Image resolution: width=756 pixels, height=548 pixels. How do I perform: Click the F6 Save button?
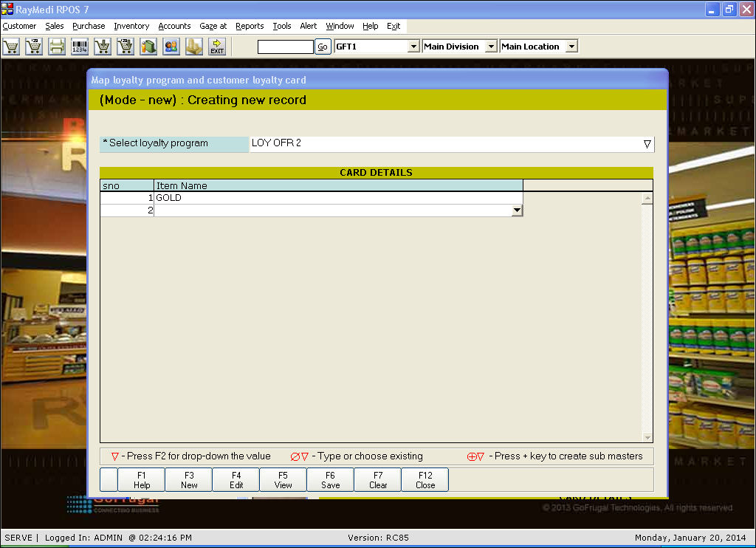330,480
